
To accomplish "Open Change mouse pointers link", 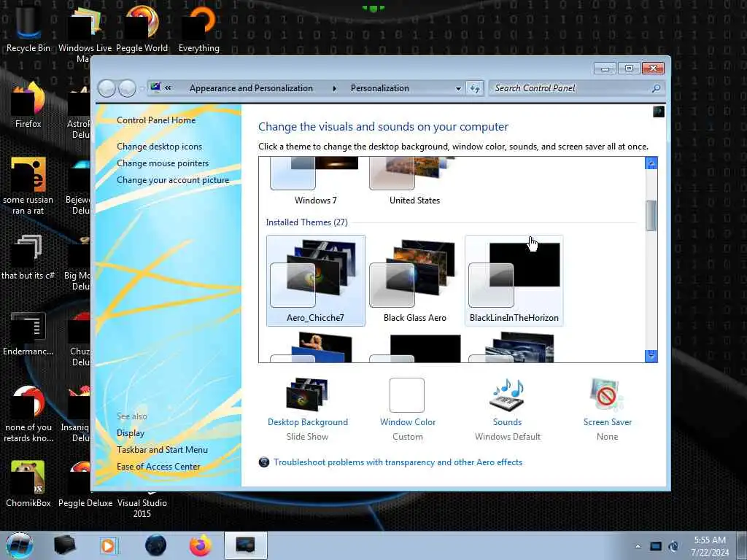I will (x=163, y=163).
